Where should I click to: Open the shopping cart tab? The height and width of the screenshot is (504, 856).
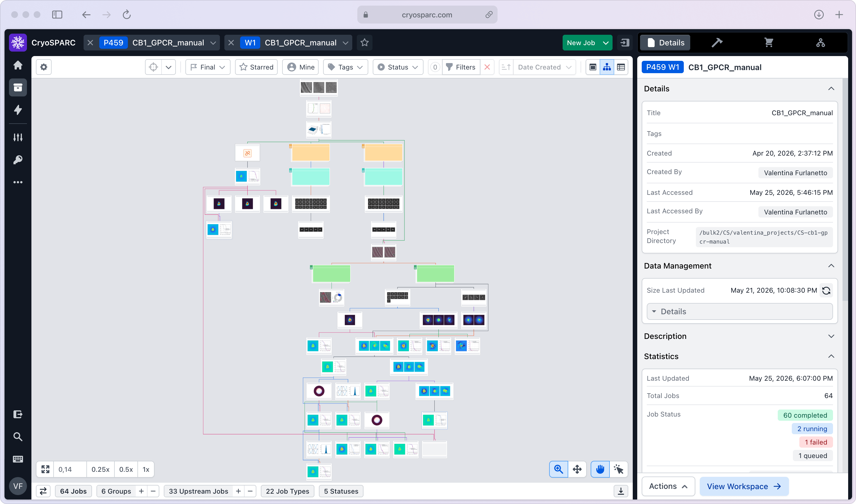pos(769,42)
